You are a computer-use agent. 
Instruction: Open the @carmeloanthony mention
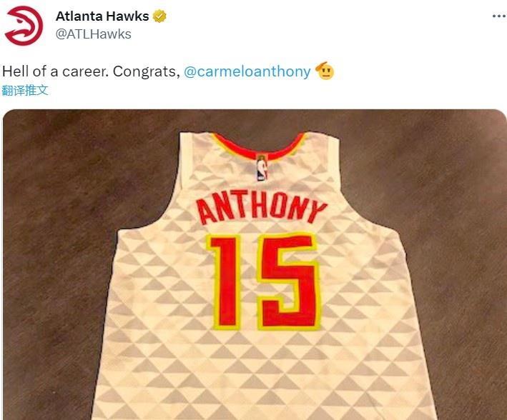click(247, 71)
